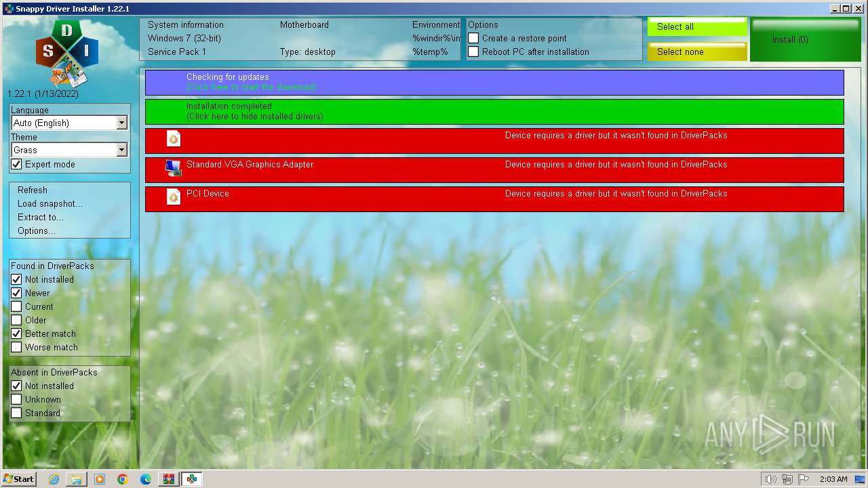This screenshot has height=488, width=868.
Task: Check the Worse match filter
Action: click(x=16, y=348)
